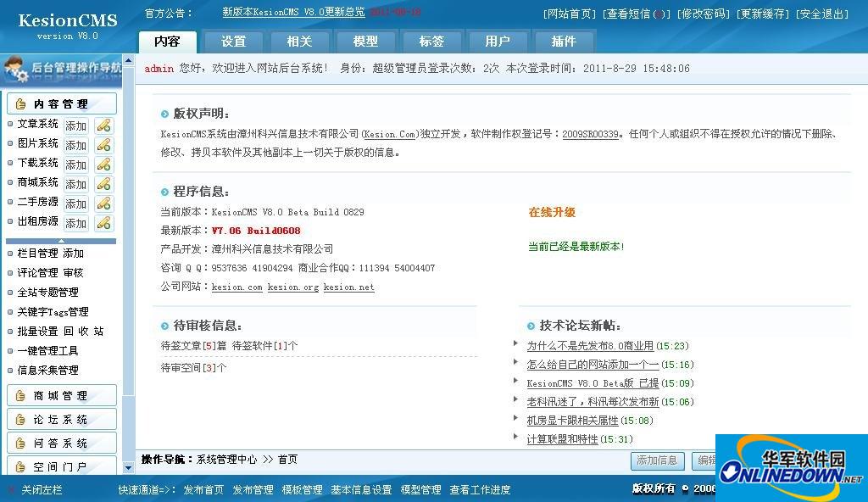Click the pencil edit icon beside 图片系统
The image size is (868, 502).
pos(103,145)
